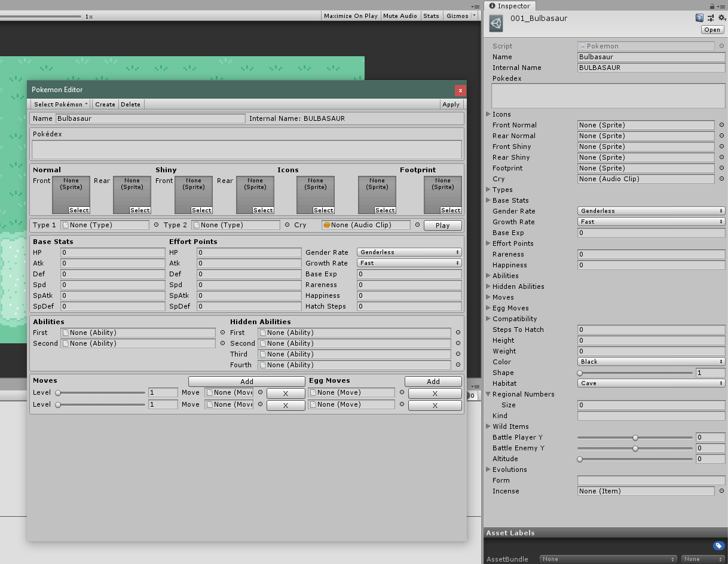Image resolution: width=728 pixels, height=564 pixels.
Task: Click the Open button in Inspector
Action: [712, 30]
